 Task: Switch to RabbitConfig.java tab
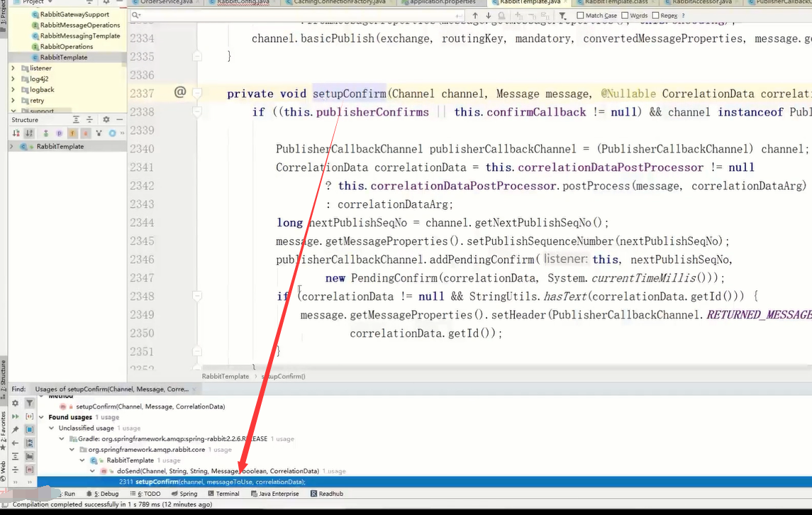[243, 3]
